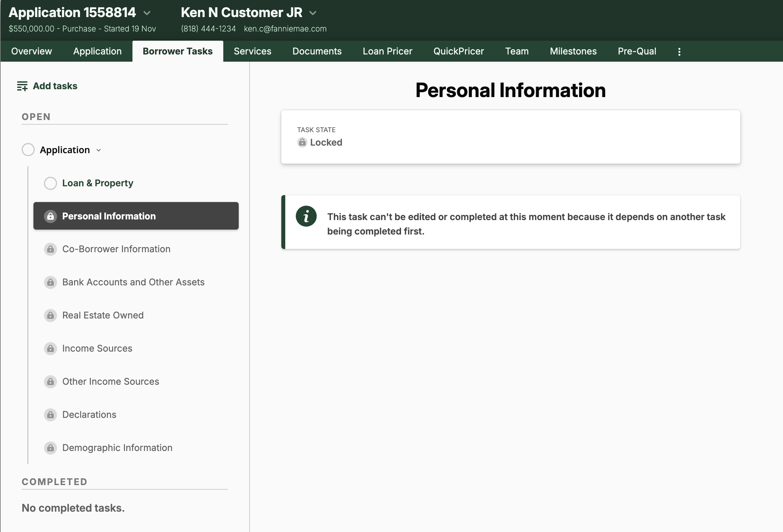This screenshot has width=783, height=532.
Task: Click the lock icon on selected Personal Information
Action: point(50,216)
